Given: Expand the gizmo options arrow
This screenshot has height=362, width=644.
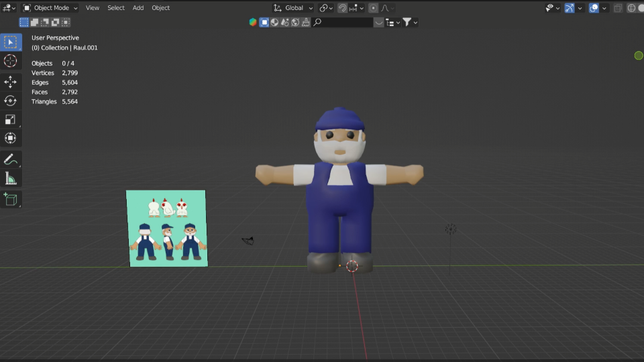Looking at the screenshot, I should pyautogui.click(x=580, y=8).
